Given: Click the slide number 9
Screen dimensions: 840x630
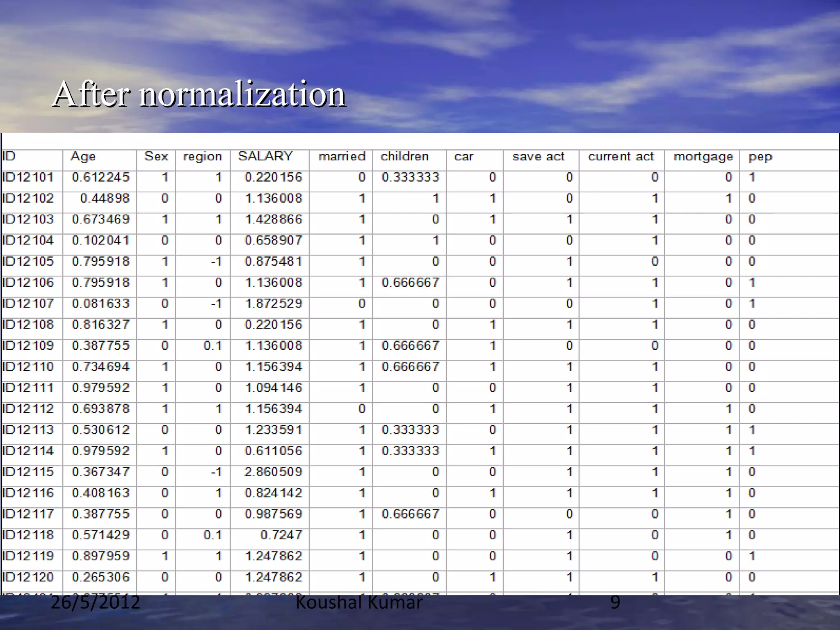Looking at the screenshot, I should (x=615, y=603).
